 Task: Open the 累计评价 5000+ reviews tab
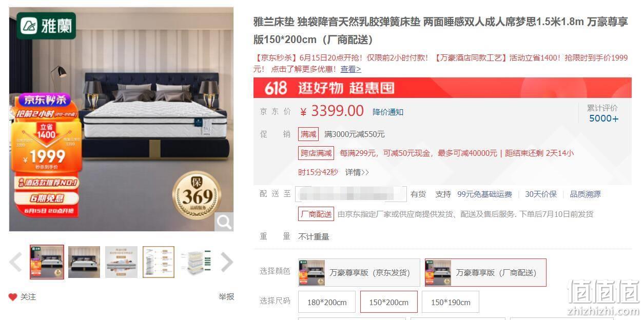603,113
